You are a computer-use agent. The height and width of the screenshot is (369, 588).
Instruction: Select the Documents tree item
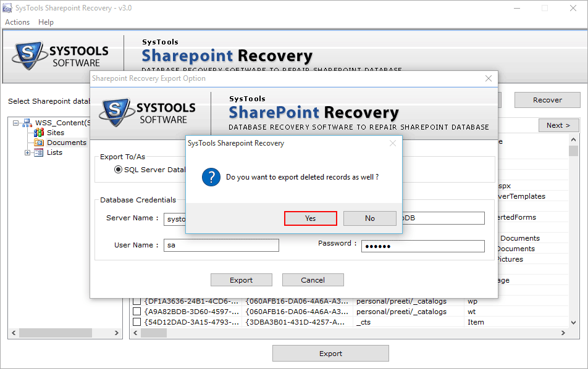coord(67,143)
